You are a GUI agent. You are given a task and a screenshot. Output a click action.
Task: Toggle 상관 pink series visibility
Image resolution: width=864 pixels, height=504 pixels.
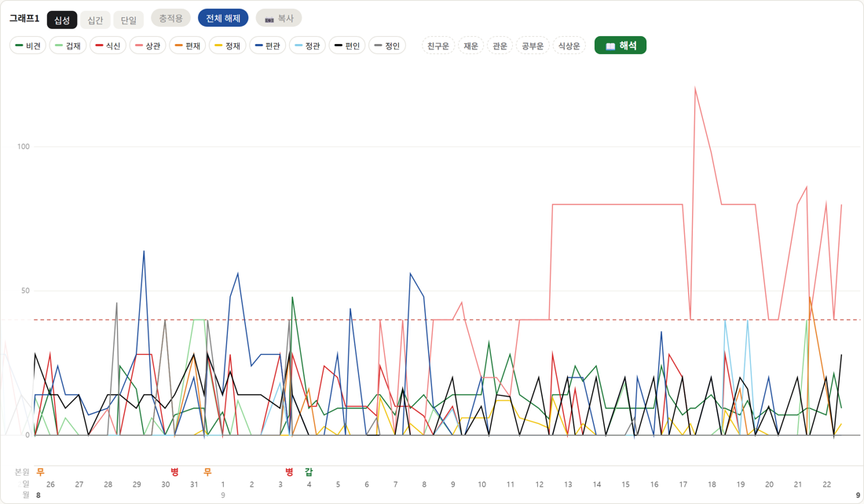(x=148, y=46)
